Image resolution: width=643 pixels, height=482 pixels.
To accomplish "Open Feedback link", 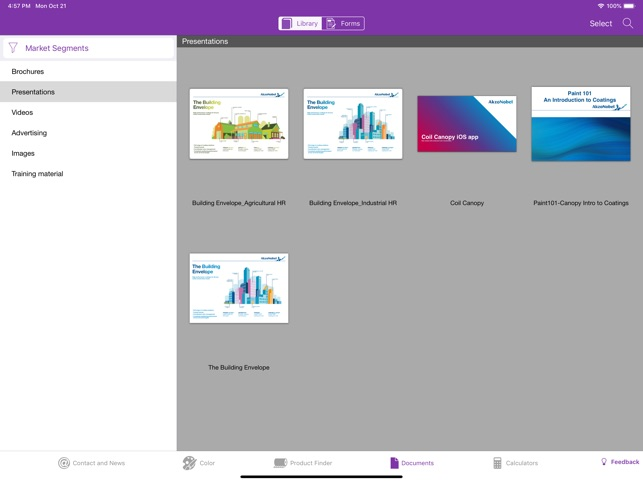I will [620, 462].
